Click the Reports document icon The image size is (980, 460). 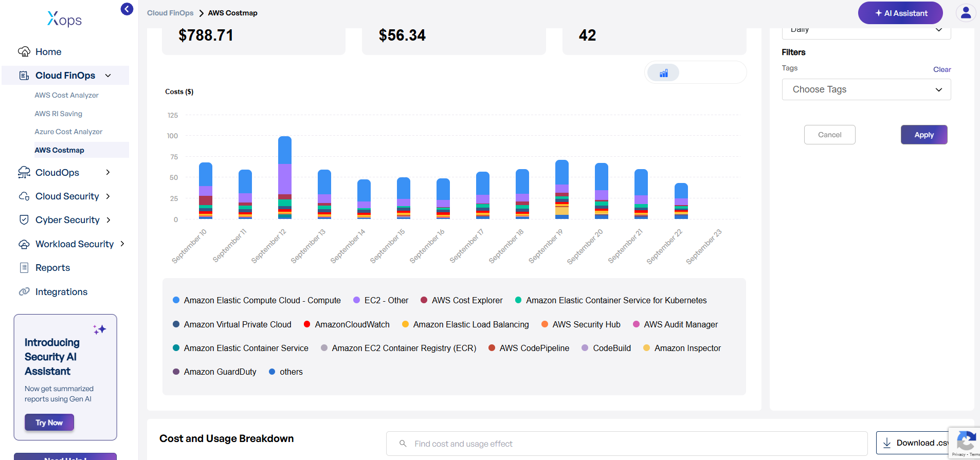[x=24, y=268]
